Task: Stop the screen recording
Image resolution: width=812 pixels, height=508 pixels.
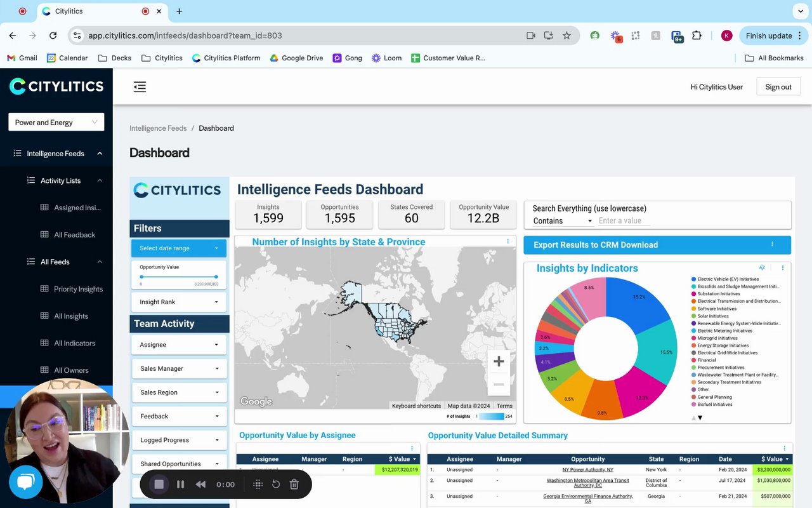Action: [x=159, y=485]
